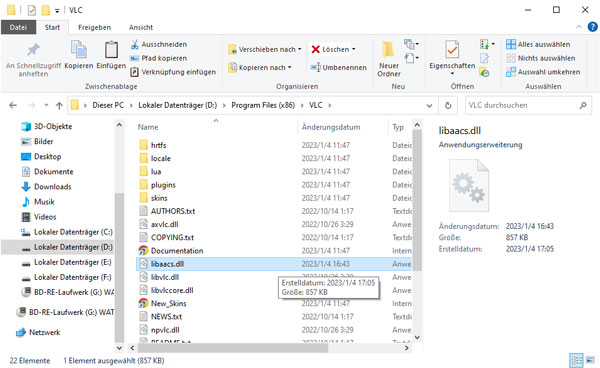Click the Eigenschaften icon
This screenshot has height=368, width=600.
point(452,50)
